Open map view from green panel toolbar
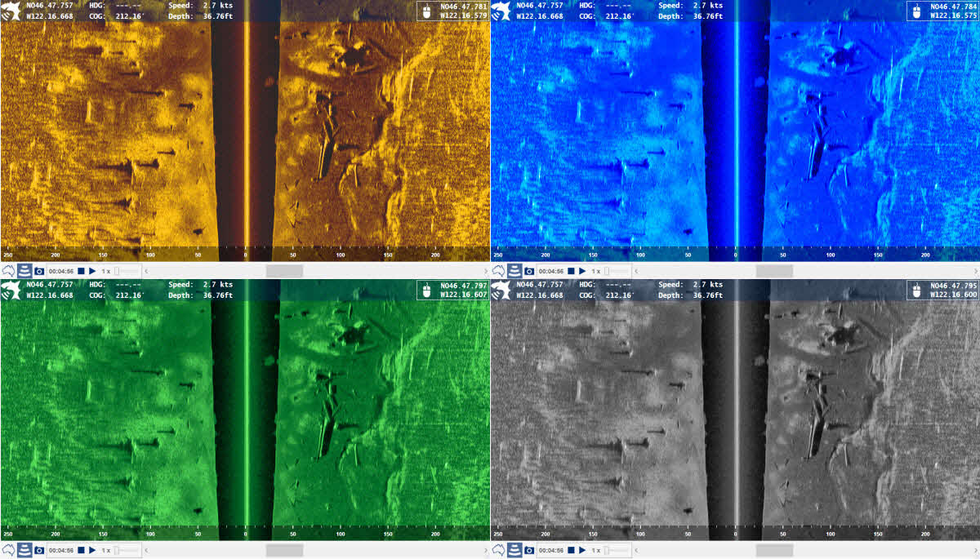980x559 pixels. click(x=9, y=550)
